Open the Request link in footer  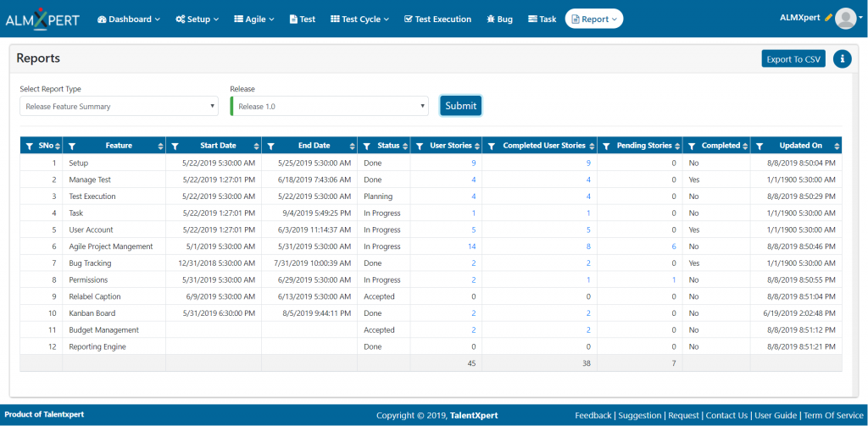pyautogui.click(x=684, y=415)
